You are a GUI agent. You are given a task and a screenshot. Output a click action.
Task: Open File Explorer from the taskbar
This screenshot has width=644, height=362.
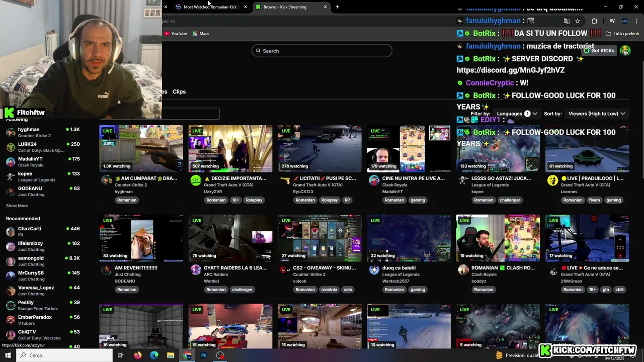[x=171, y=355]
